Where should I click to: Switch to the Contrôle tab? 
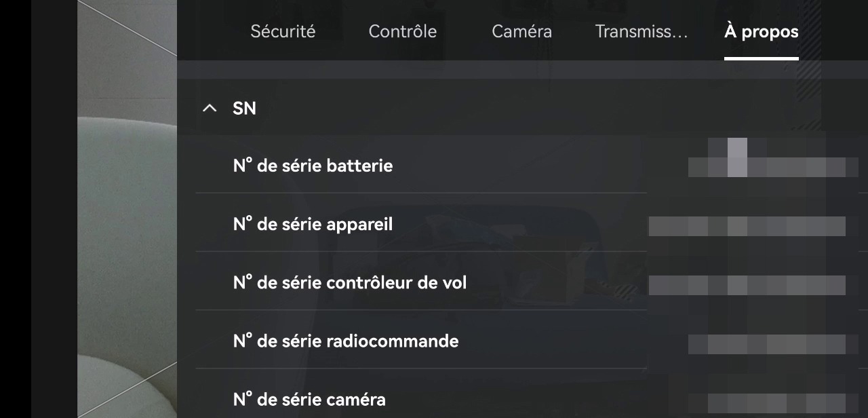coord(402,31)
